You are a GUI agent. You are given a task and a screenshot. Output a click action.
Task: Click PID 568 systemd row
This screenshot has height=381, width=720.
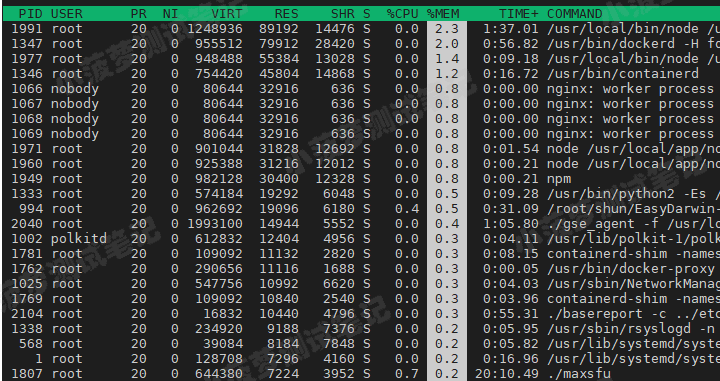[360, 344]
